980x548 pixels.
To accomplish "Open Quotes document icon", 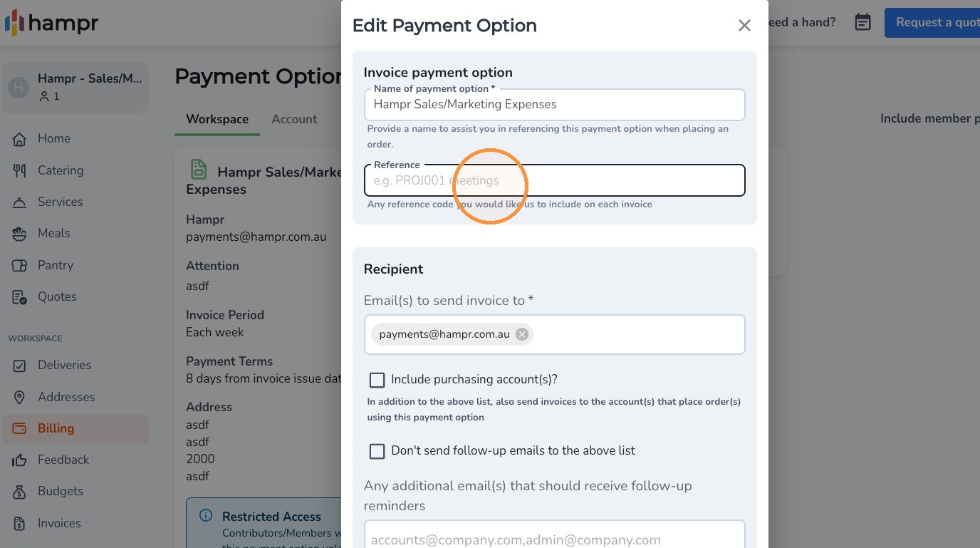I will click(20, 297).
